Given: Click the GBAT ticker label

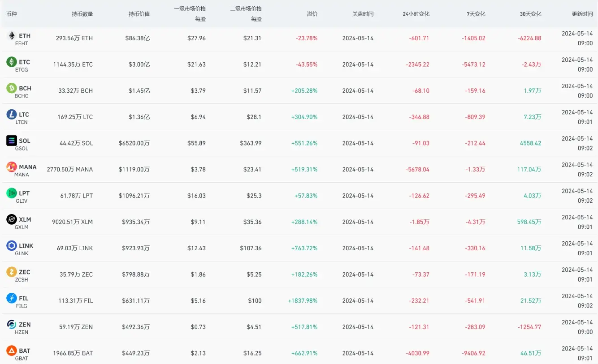Looking at the screenshot, I should [x=22, y=358].
